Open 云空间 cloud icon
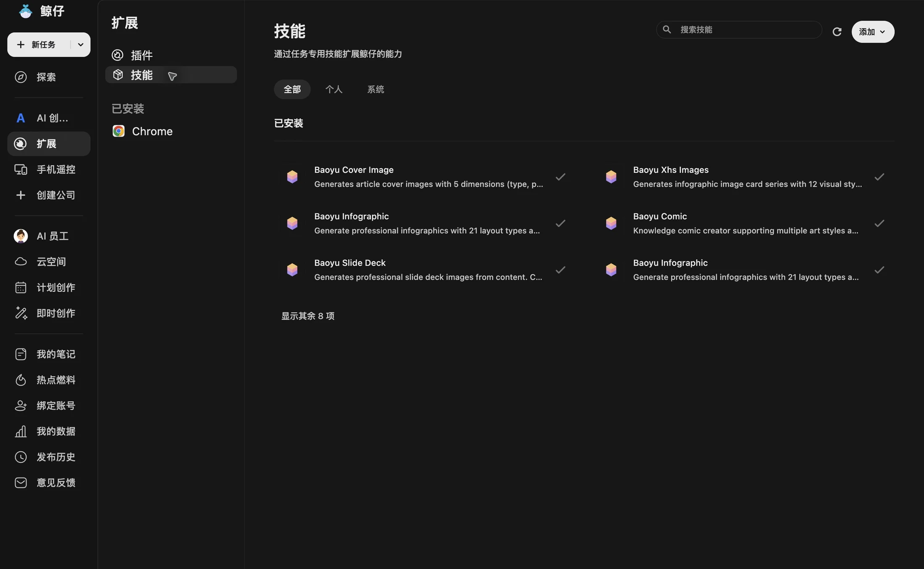 click(21, 262)
